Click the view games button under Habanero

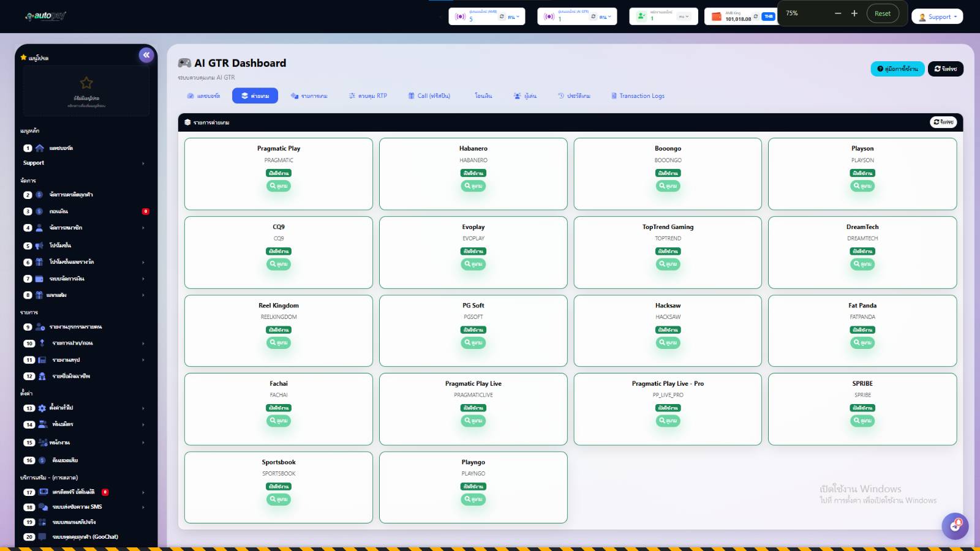pos(473,186)
